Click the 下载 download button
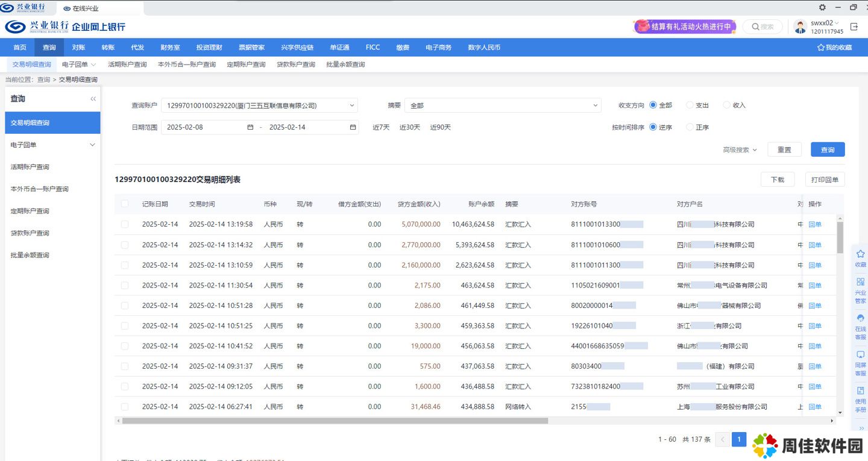This screenshot has height=461, width=868. 778,180
